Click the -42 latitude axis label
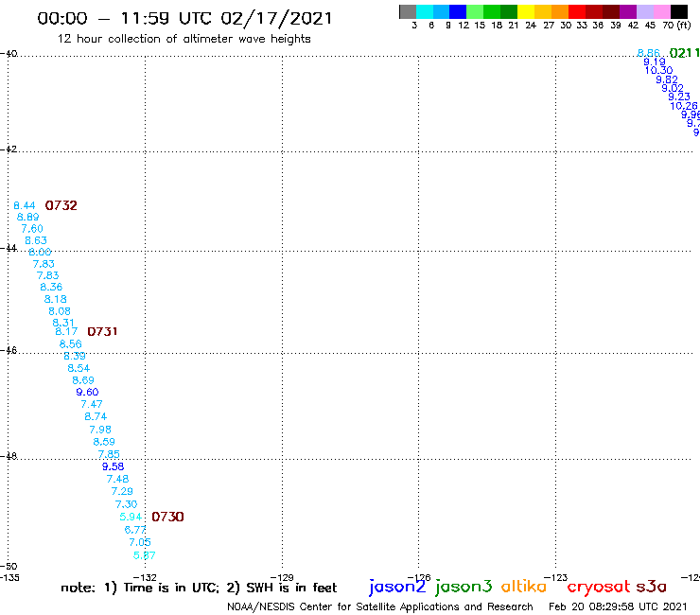This screenshot has width=700, height=615. coord(9,149)
